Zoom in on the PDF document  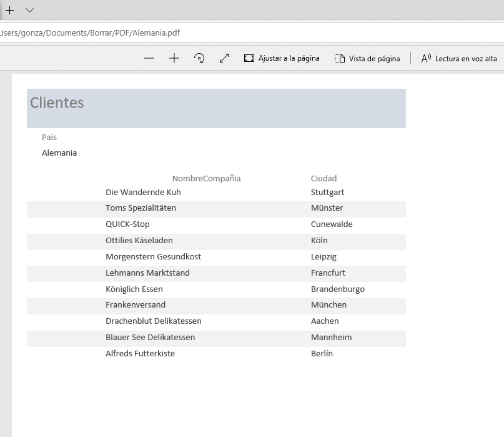[x=174, y=58]
